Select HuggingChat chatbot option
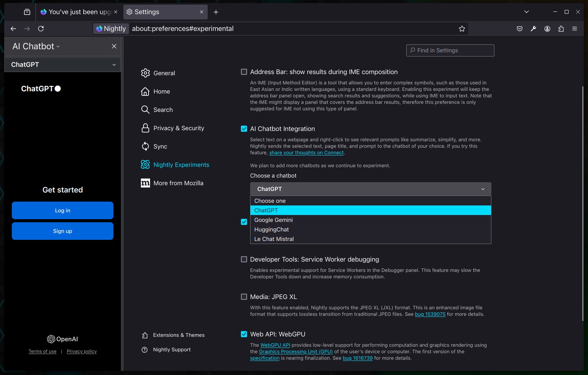Screen dimensions: 588x375 (x=370, y=230)
